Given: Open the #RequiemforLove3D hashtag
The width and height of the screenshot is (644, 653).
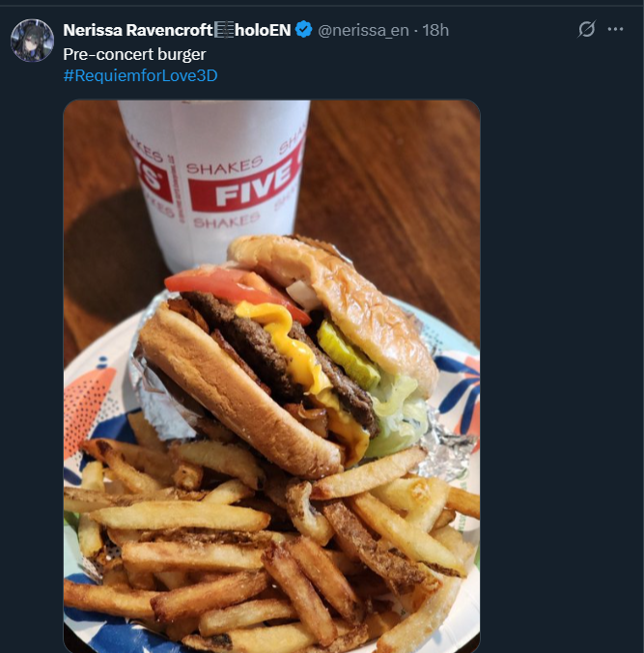Looking at the screenshot, I should point(140,75).
